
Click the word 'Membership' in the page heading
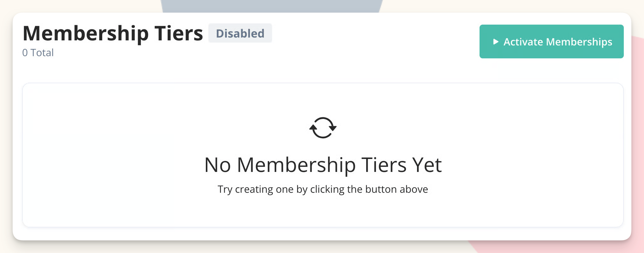coord(86,34)
